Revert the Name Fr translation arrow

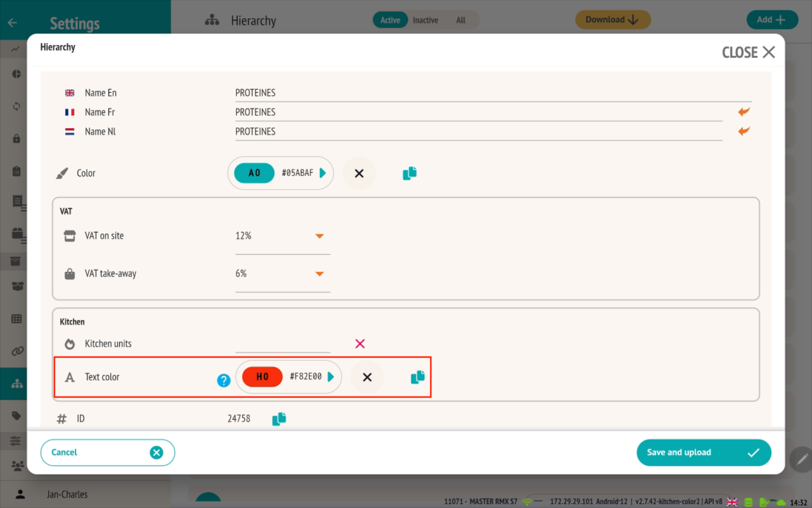(x=743, y=112)
